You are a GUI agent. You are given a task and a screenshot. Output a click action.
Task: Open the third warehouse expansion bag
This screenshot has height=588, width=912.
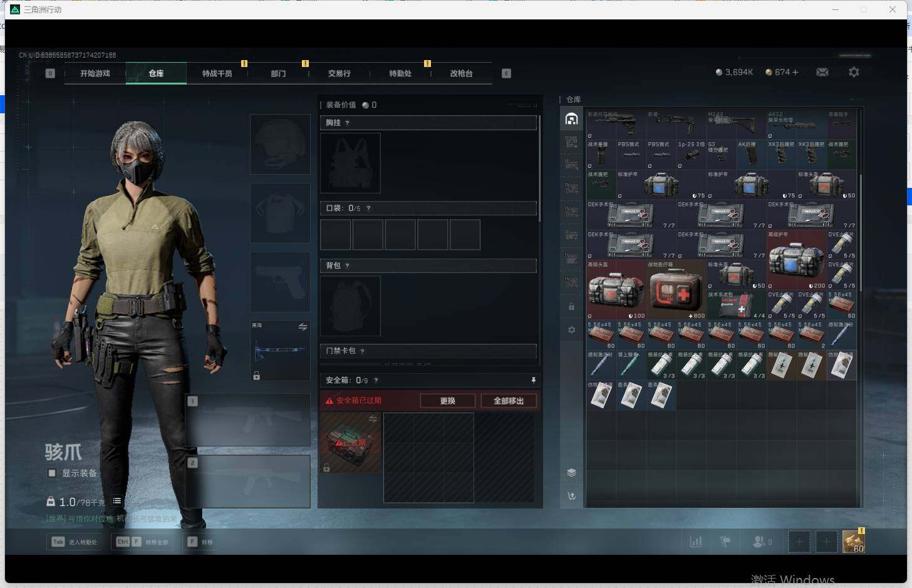point(571,165)
